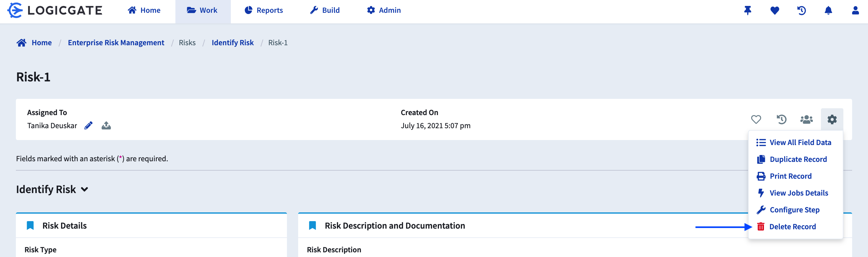Image resolution: width=868 pixels, height=257 pixels.
Task: Choose Print Record from dropdown
Action: pos(790,176)
